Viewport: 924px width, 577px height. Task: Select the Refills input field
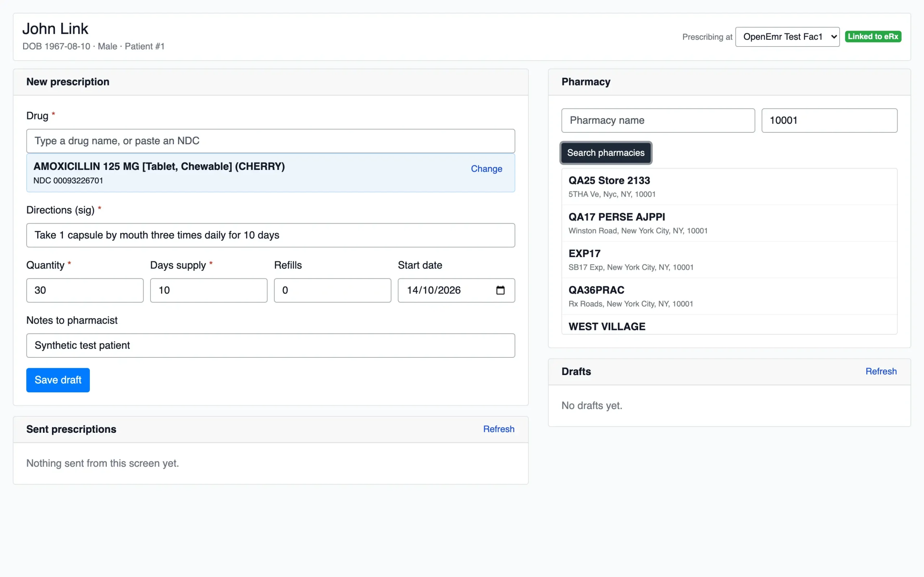pyautogui.click(x=332, y=290)
